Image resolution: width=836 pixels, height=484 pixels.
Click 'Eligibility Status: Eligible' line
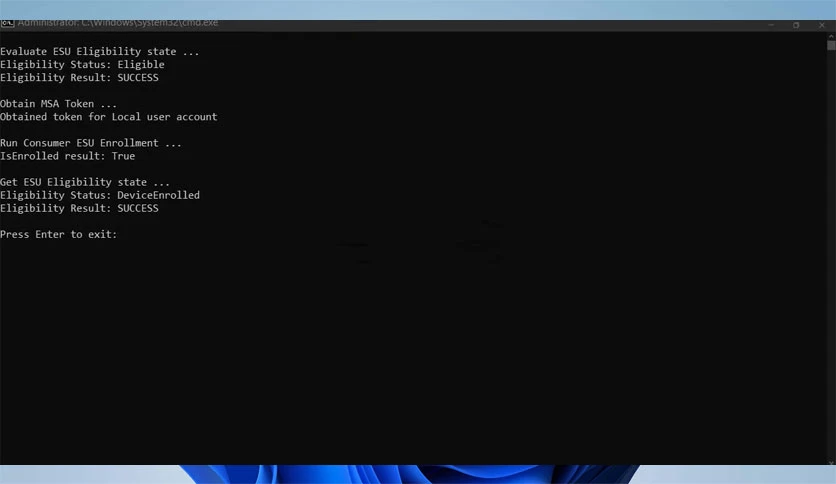tap(82, 64)
